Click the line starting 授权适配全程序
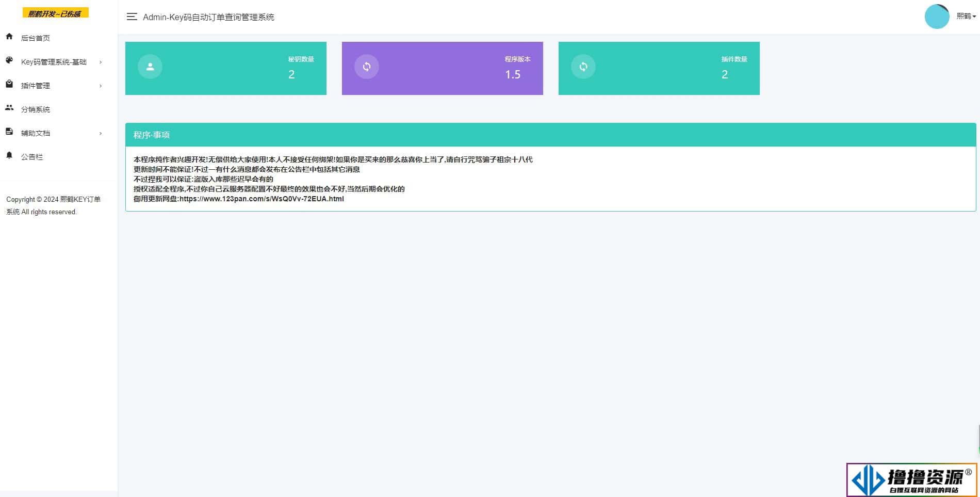This screenshot has width=980, height=497. (269, 189)
